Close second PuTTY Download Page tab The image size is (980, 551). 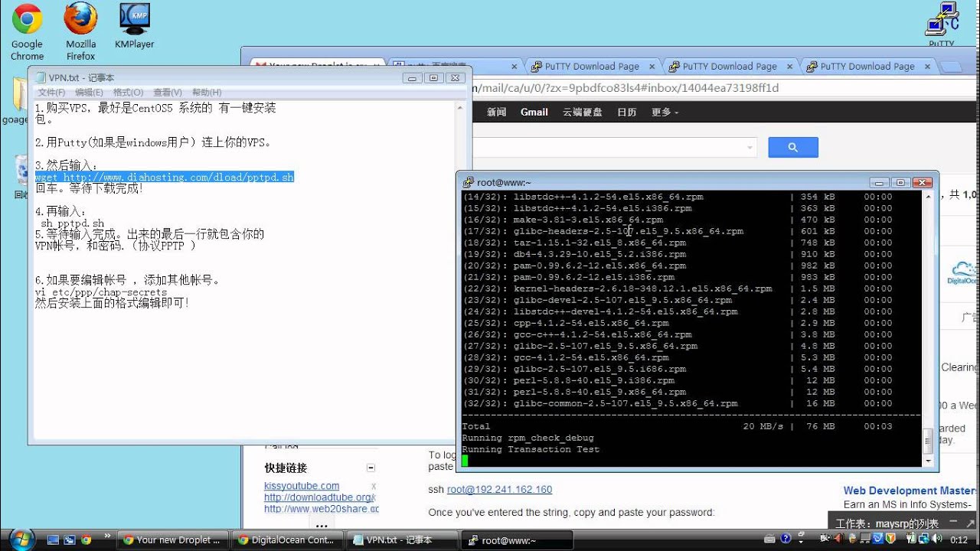click(789, 67)
